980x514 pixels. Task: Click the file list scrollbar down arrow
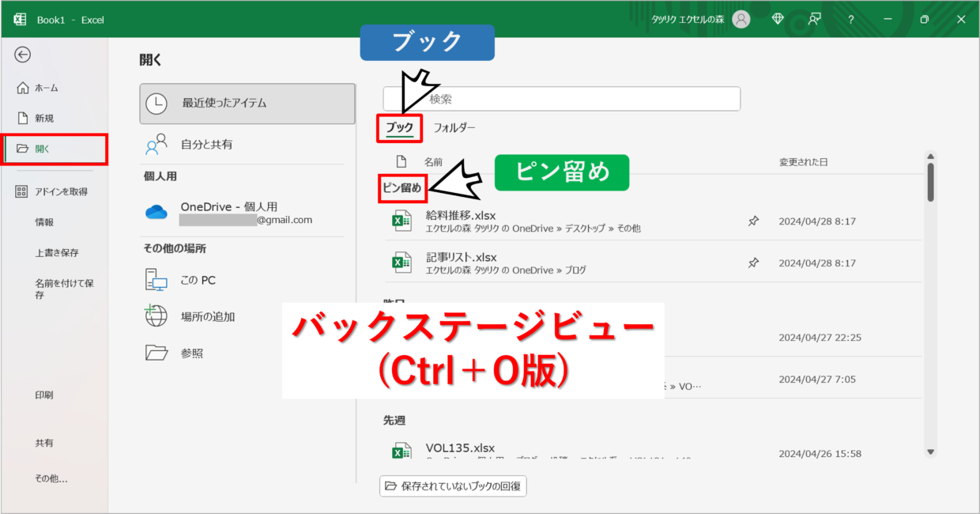[x=931, y=452]
